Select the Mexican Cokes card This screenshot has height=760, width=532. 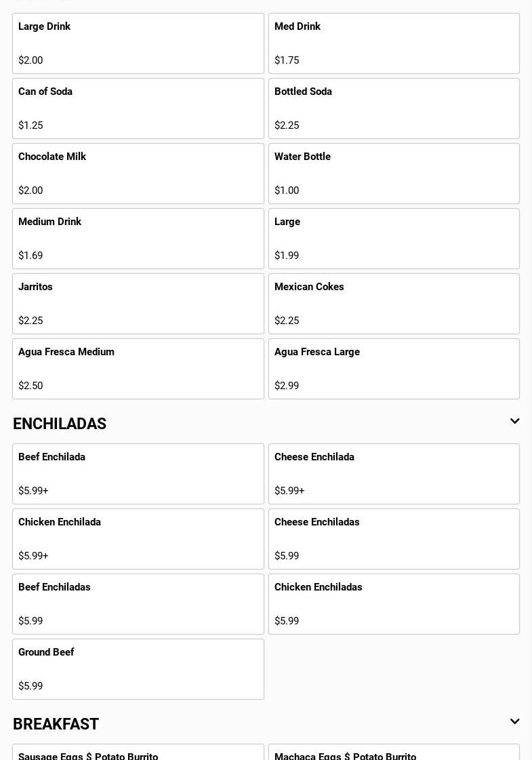[394, 304]
